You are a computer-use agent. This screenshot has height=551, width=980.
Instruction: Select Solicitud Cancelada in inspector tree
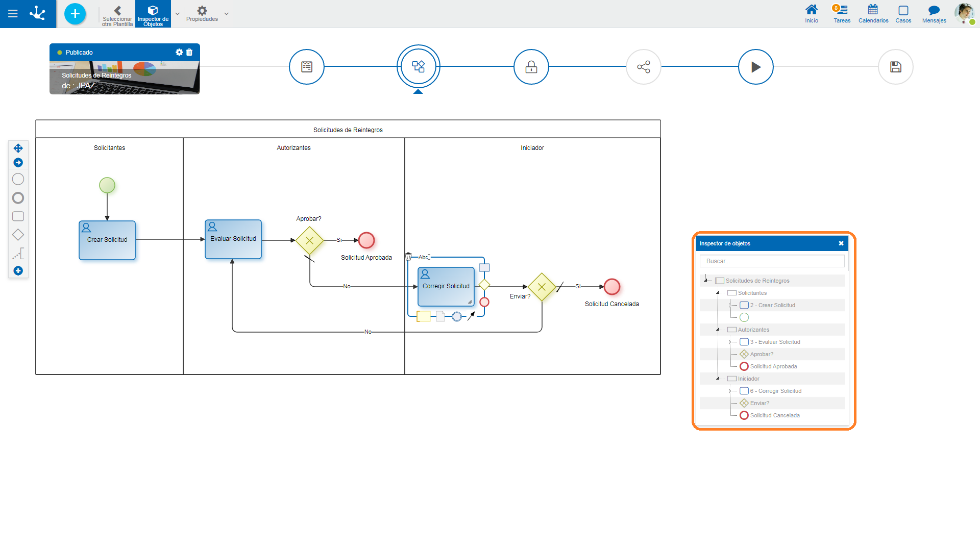pos(772,415)
